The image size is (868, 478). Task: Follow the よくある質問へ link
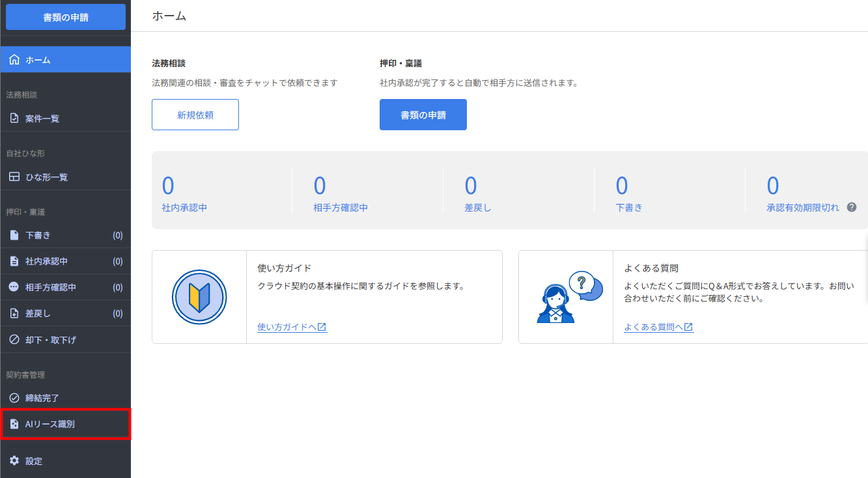[658, 328]
